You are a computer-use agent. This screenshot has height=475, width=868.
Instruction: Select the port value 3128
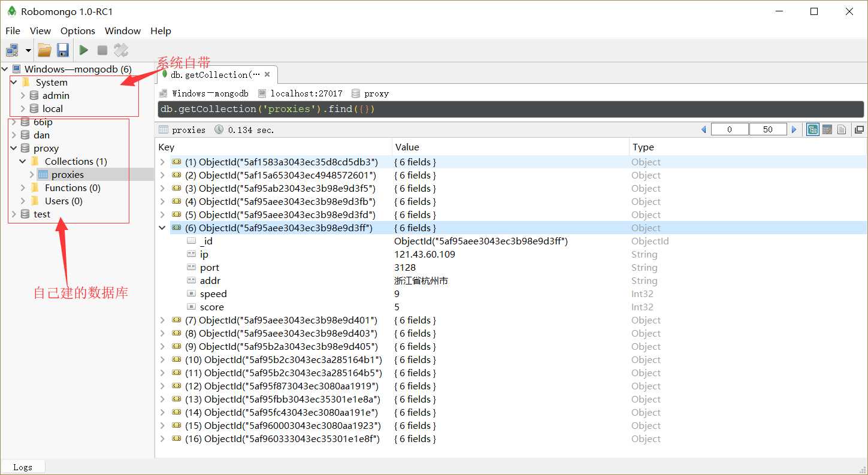click(x=405, y=268)
